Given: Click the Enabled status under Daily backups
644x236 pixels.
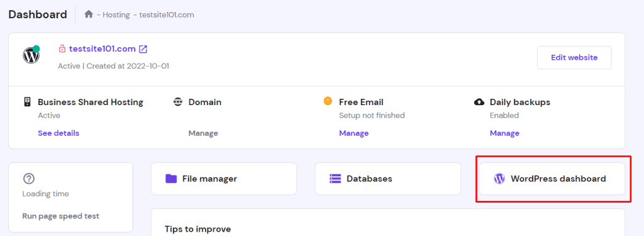Looking at the screenshot, I should [x=504, y=116].
